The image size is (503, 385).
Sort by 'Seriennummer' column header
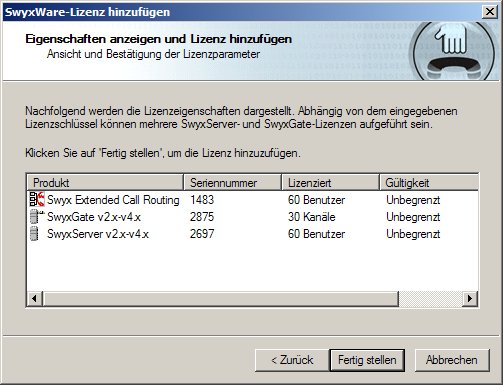(233, 183)
